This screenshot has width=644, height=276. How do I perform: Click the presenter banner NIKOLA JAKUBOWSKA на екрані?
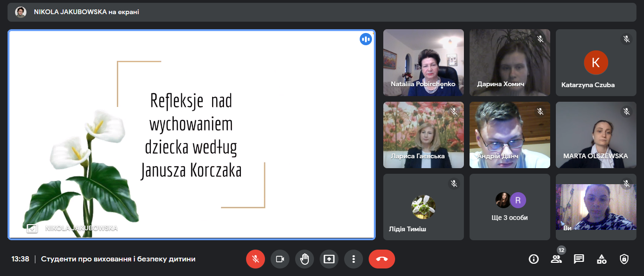86,12
